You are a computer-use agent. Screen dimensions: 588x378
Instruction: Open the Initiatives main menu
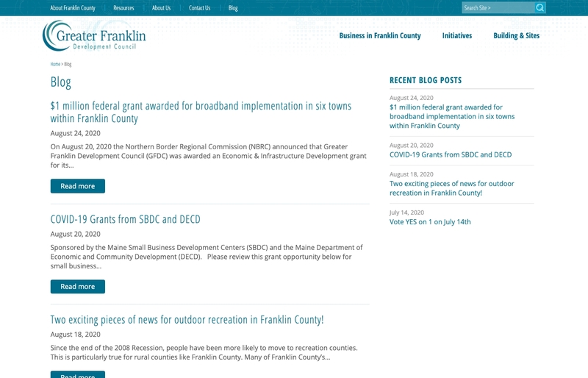tap(456, 35)
